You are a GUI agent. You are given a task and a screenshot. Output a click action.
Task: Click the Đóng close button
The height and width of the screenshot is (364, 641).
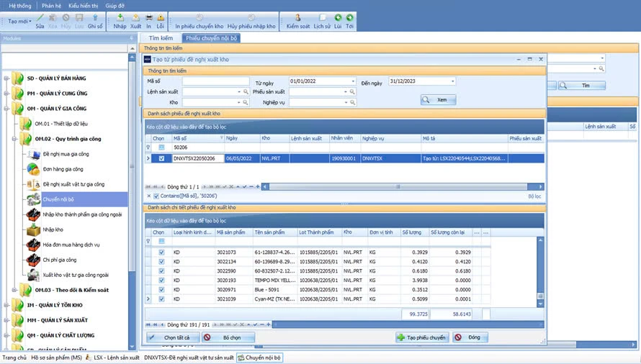[x=470, y=337]
